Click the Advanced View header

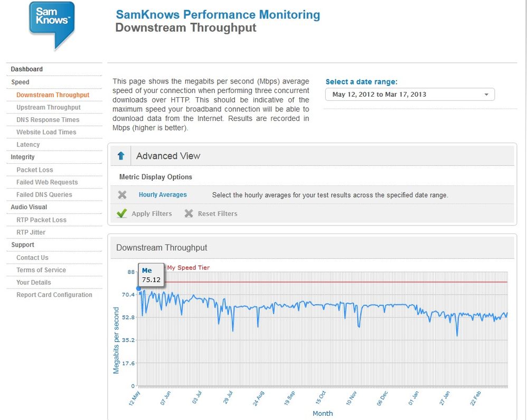(168, 156)
